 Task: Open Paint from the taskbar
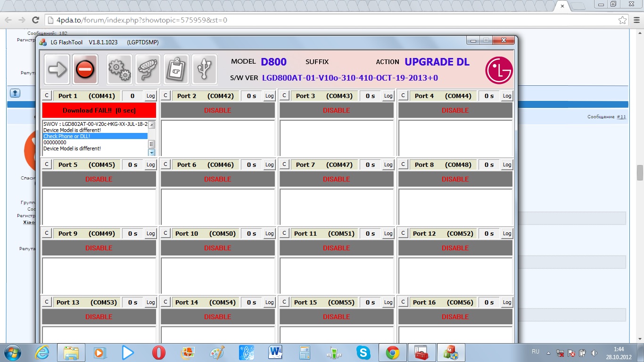click(217, 353)
